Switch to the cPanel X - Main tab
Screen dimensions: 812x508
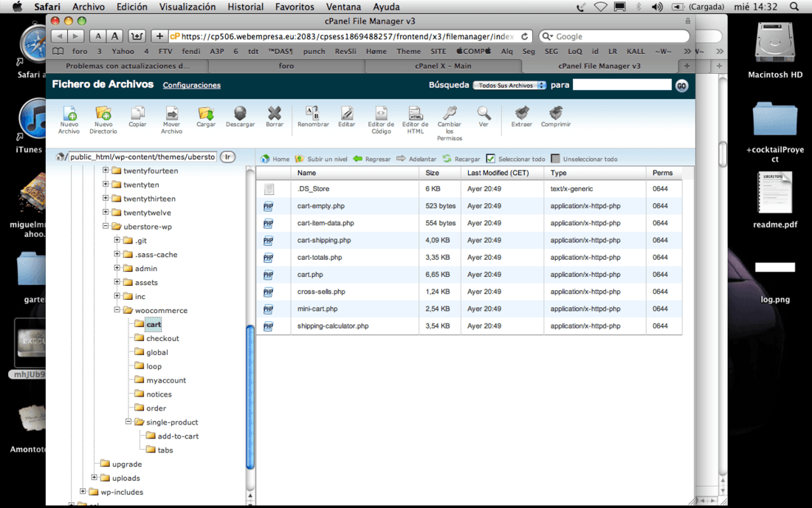(x=443, y=66)
